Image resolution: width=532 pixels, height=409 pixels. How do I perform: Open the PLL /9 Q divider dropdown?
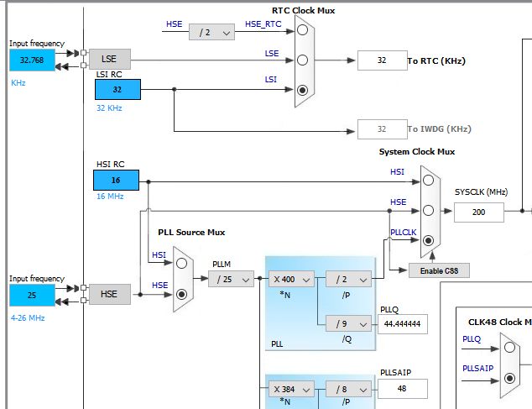pyautogui.click(x=348, y=323)
